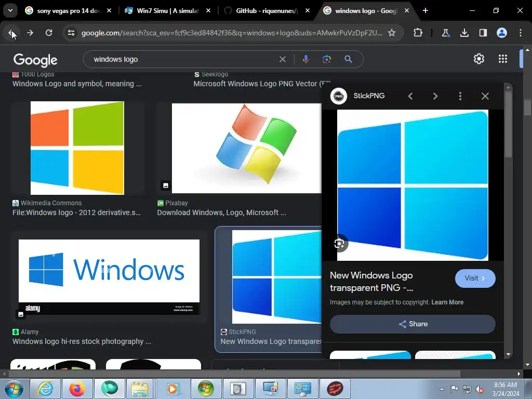Open Google quick settings gear

click(x=478, y=59)
